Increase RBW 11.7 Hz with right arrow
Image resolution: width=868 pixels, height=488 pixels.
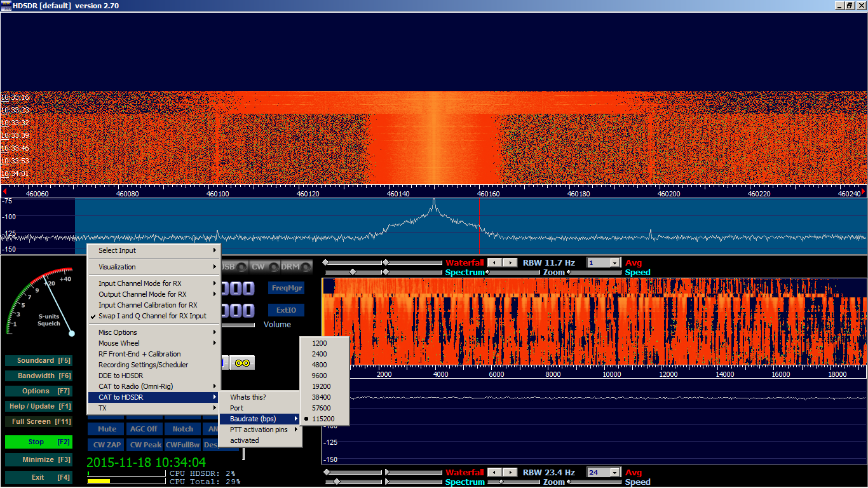click(510, 262)
